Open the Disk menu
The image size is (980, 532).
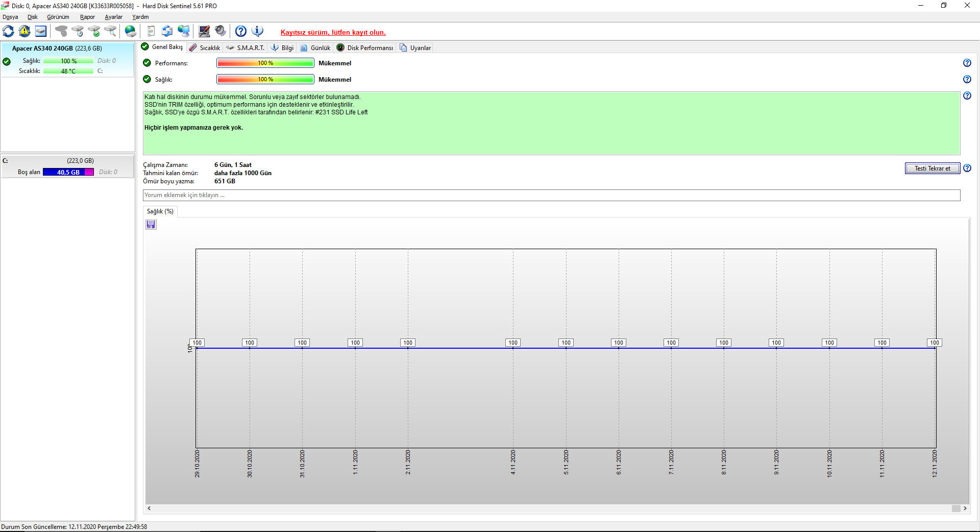point(33,17)
